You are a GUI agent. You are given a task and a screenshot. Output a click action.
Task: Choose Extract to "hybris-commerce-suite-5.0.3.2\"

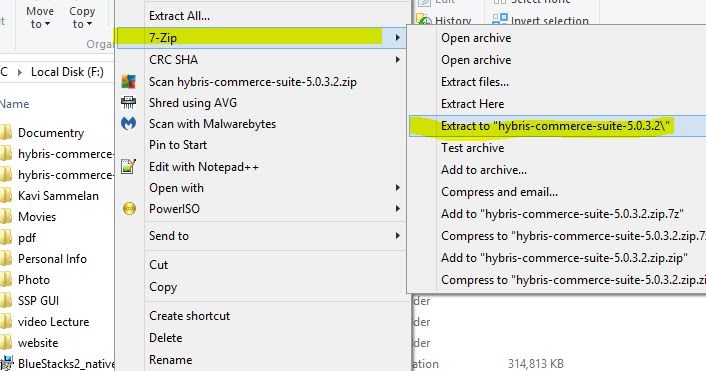pyautogui.click(x=557, y=126)
